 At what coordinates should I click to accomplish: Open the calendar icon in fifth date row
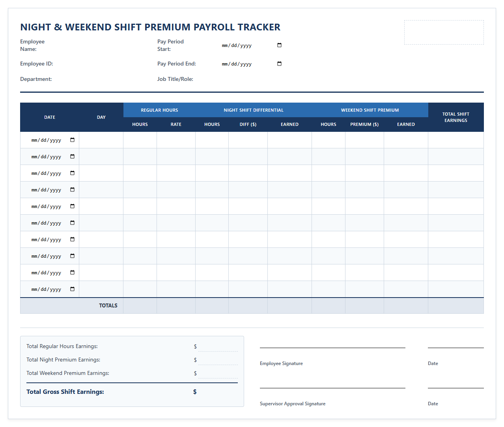point(72,206)
